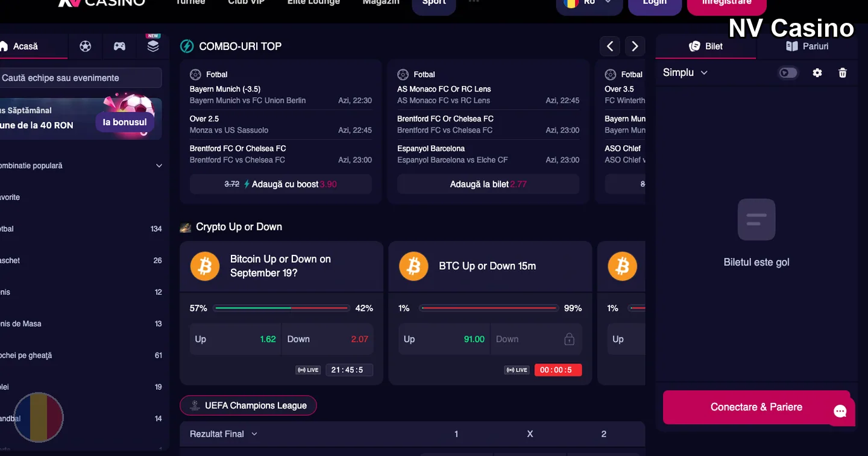
Task: Click the Fotbal ball icon in AS Monaco combo card
Action: (x=403, y=75)
